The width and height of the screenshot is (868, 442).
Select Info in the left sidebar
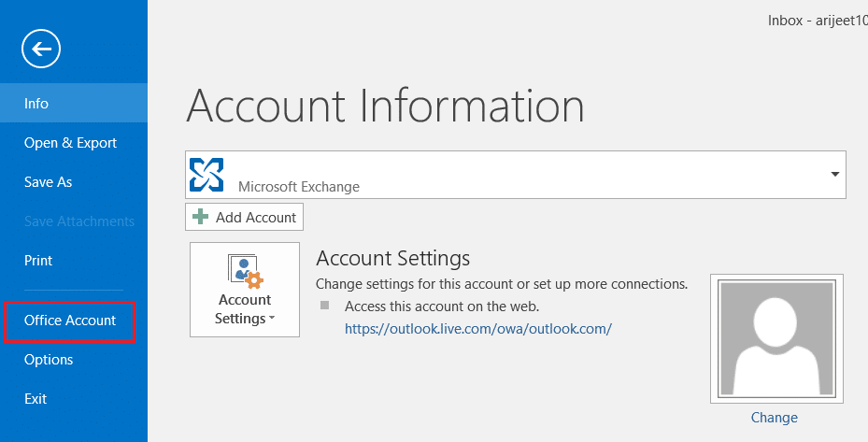[36, 104]
